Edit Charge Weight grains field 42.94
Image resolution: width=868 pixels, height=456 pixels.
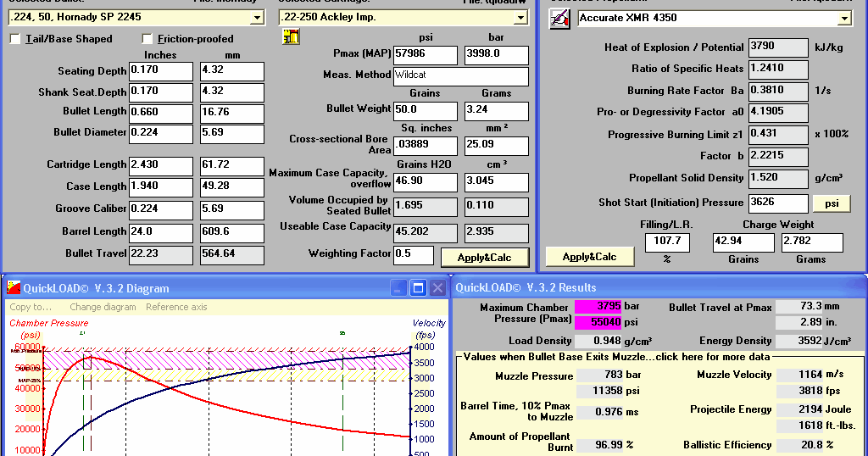click(x=743, y=242)
